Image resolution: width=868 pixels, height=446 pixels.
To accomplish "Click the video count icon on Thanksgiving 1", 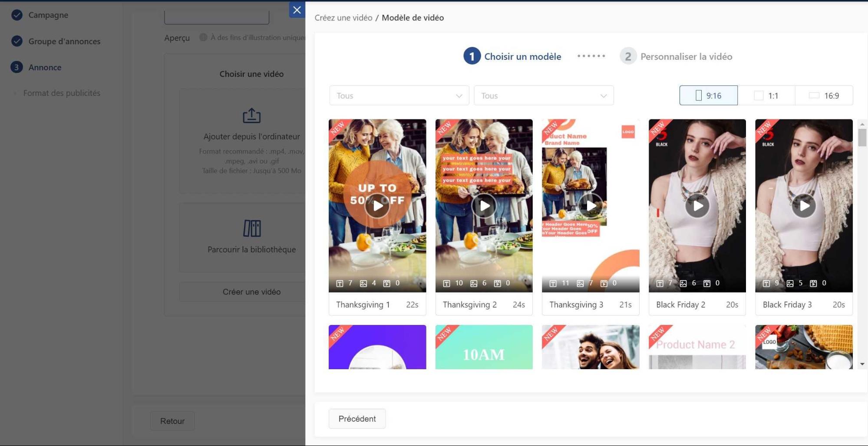I will pos(387,283).
